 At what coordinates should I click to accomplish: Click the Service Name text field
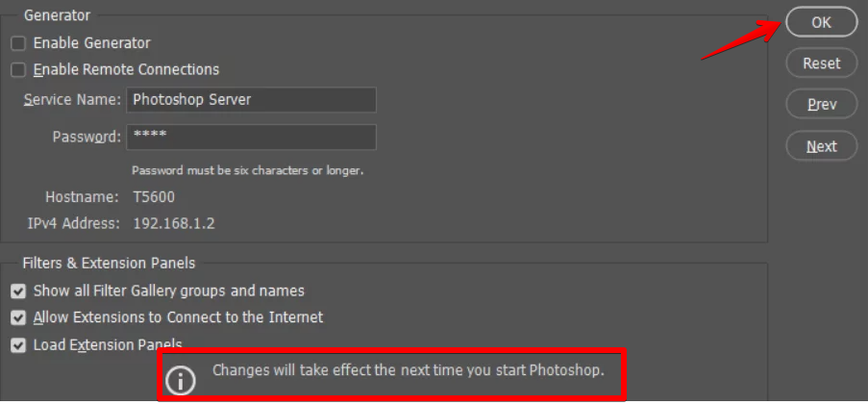tap(251, 99)
